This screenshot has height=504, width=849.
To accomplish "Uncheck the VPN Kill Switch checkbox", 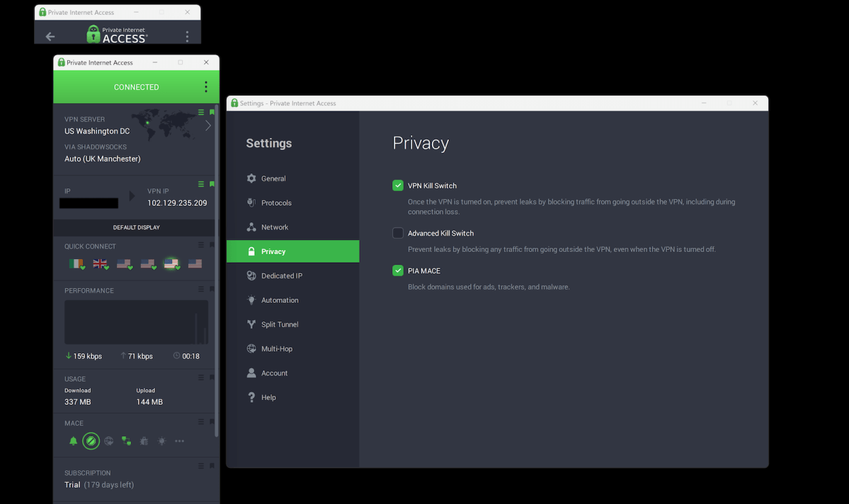I will 398,185.
